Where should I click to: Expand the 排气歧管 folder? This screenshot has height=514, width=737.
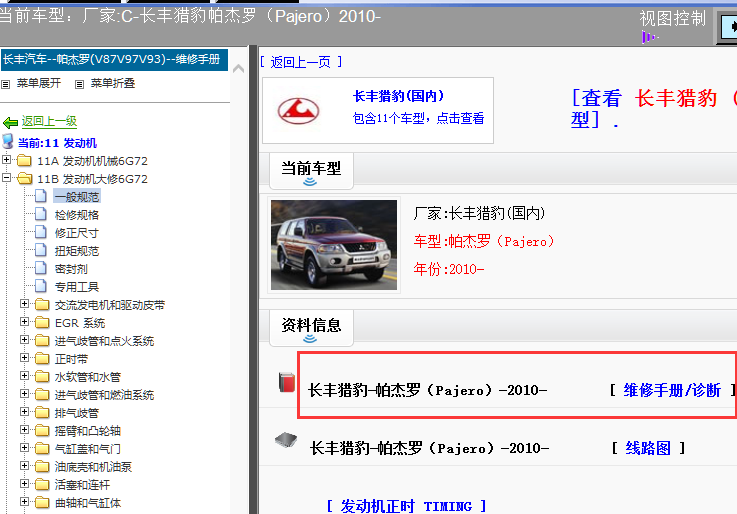pos(24,412)
